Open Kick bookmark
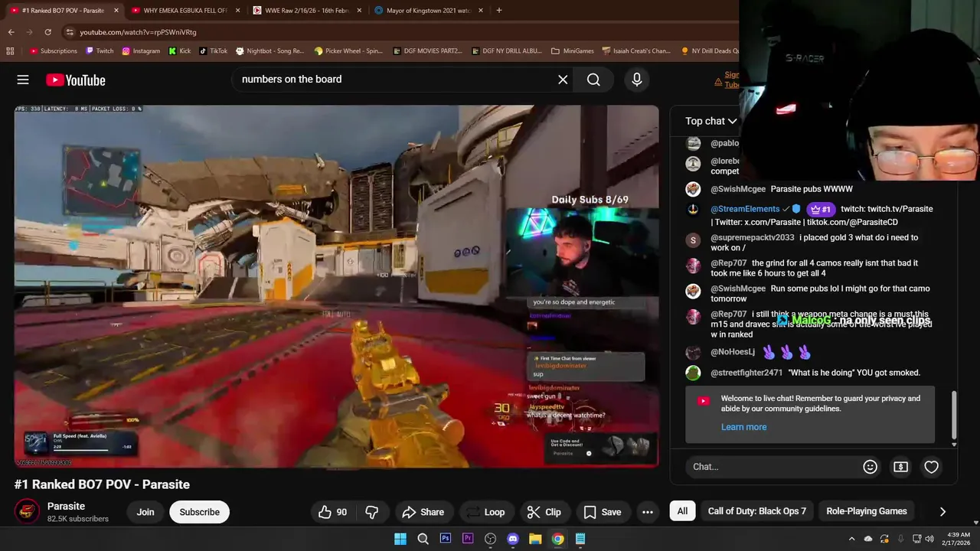This screenshot has width=980, height=551. coord(179,51)
